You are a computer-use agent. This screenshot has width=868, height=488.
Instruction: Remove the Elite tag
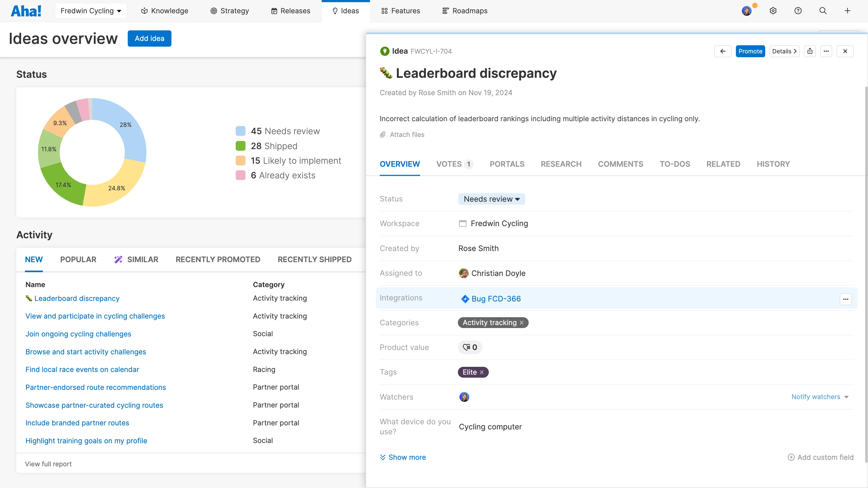click(x=481, y=372)
